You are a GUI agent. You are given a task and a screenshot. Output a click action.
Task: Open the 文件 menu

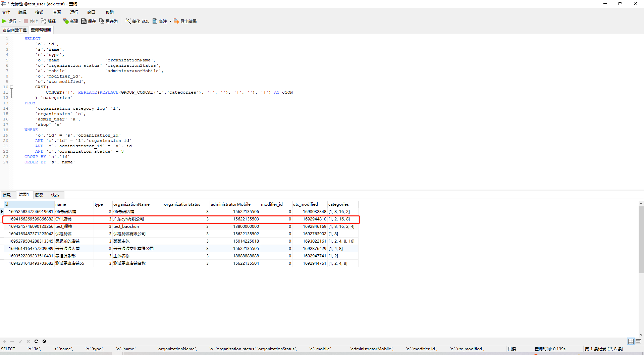(6, 12)
